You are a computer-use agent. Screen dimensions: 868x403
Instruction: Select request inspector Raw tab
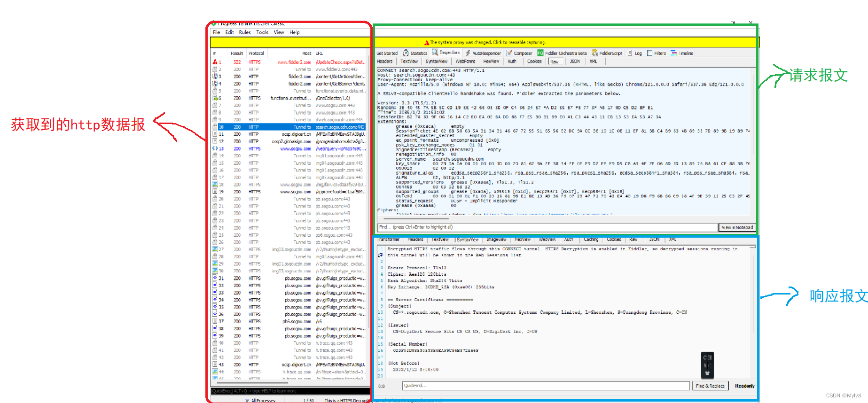click(555, 62)
